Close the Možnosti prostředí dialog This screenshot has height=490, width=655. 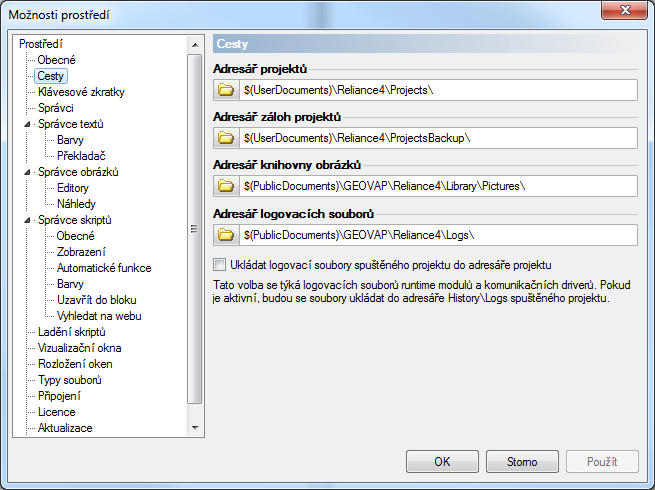(x=625, y=14)
